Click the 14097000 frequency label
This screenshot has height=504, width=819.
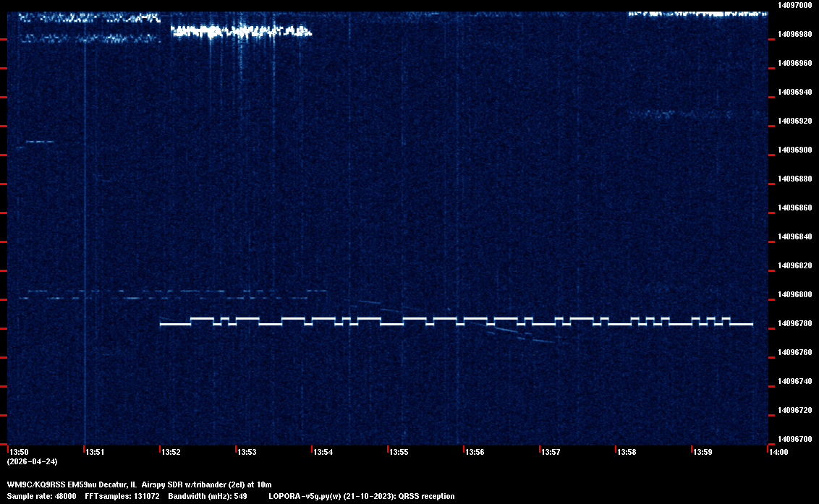click(x=794, y=5)
